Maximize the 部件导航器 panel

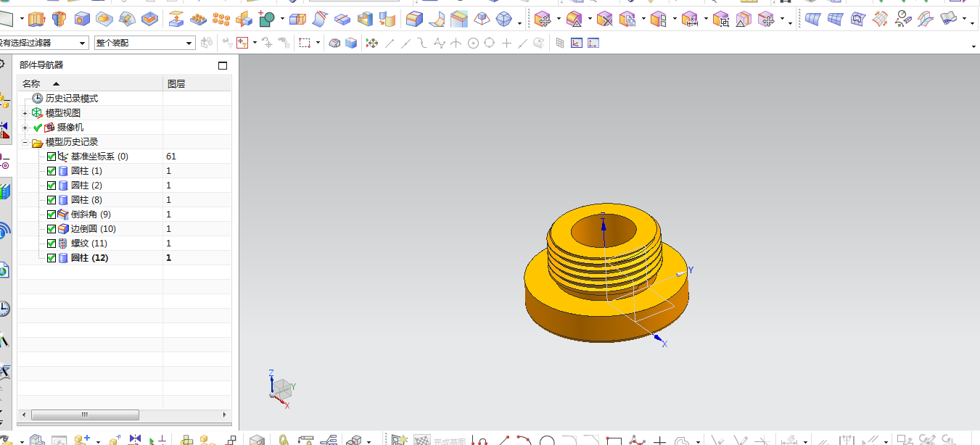tap(223, 65)
